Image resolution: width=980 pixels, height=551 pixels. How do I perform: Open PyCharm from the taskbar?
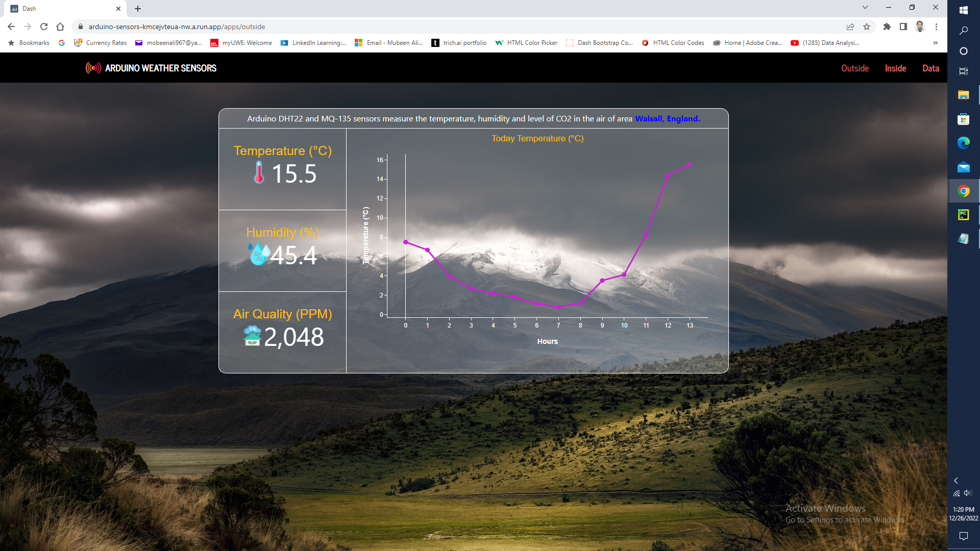963,215
